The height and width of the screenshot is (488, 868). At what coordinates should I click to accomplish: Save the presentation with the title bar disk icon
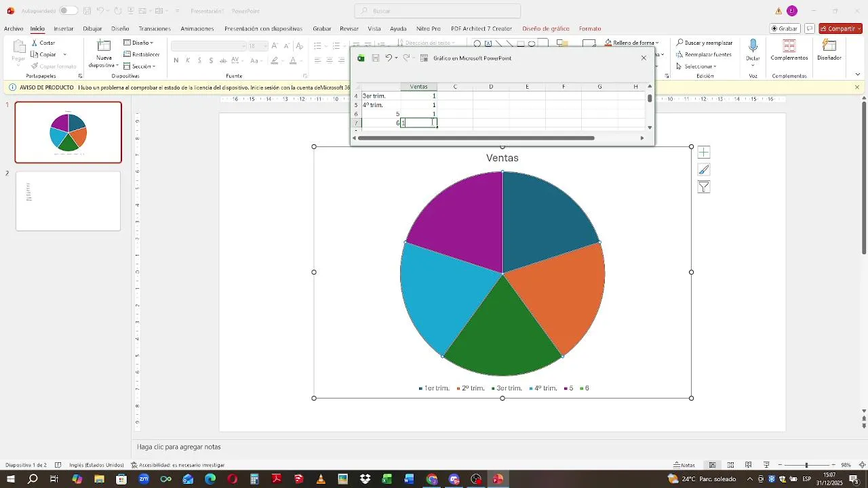tap(87, 11)
